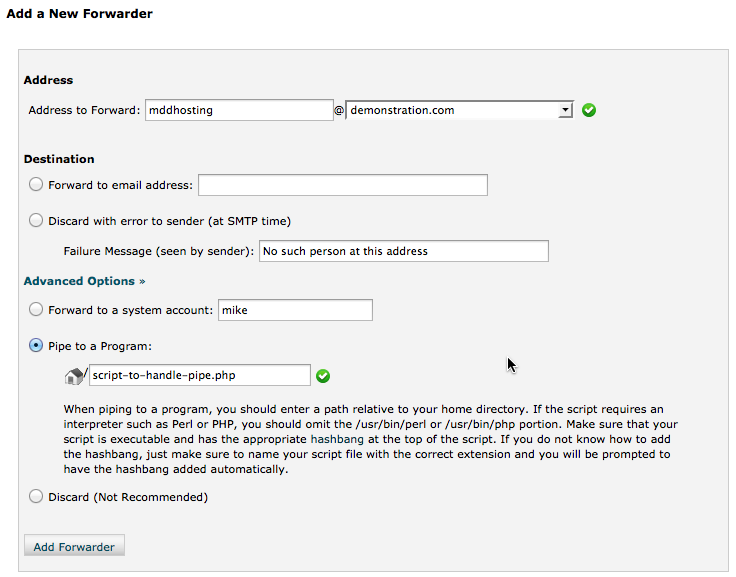Click the script-to-handle-pipe.php path field
The width and height of the screenshot is (736, 577).
point(200,375)
